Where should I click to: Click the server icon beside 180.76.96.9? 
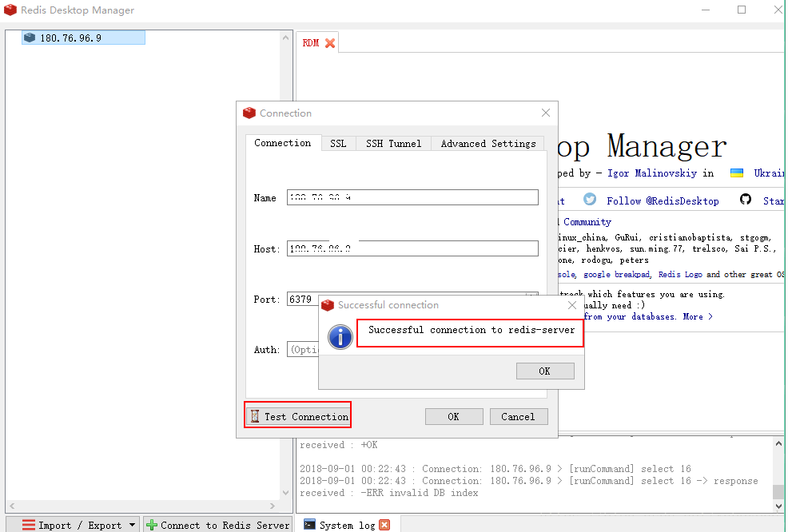click(x=30, y=38)
